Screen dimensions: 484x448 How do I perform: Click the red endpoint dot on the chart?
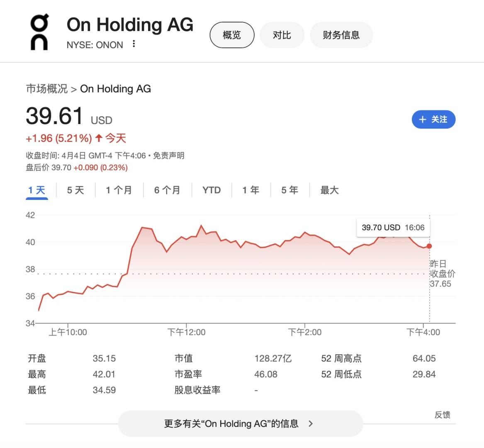(x=429, y=246)
